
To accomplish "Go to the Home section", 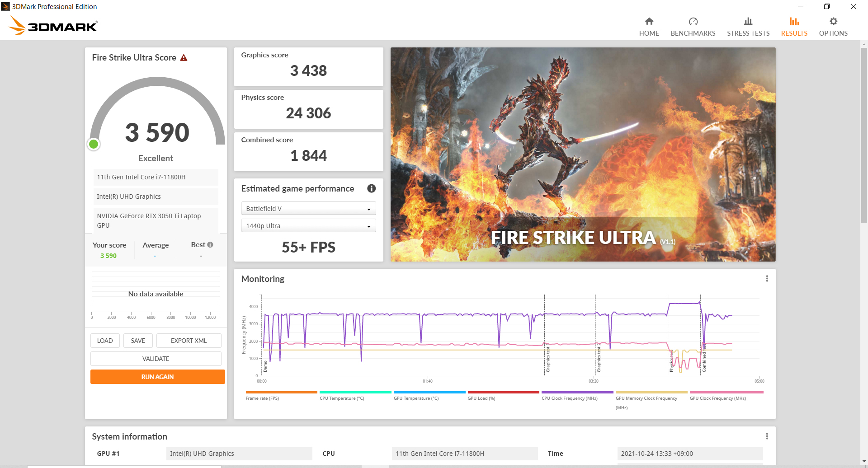I will 649,27.
